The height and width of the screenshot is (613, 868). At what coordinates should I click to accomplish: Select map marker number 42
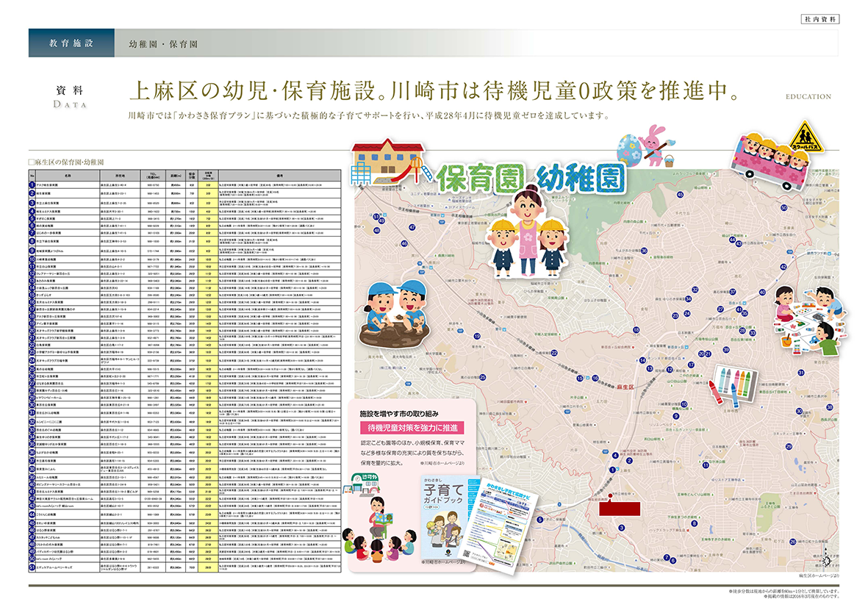click(783, 267)
